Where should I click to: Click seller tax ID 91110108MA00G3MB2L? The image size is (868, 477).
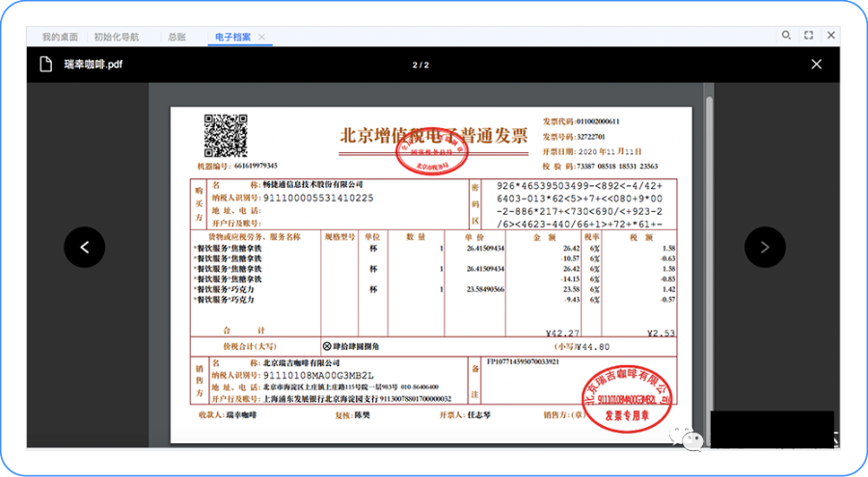[x=318, y=376]
